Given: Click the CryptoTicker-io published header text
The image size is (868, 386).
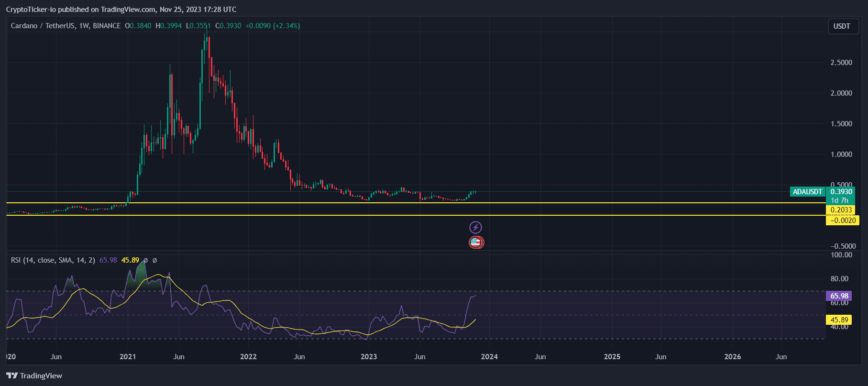Looking at the screenshot, I should [x=121, y=10].
